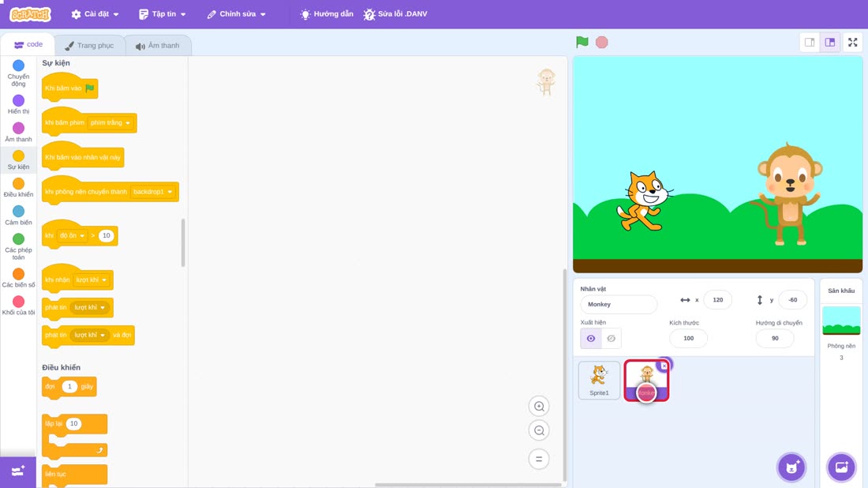
Task: Click the red stop button
Action: point(602,42)
